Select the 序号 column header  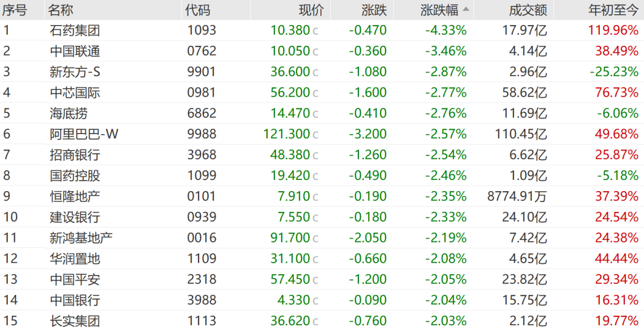pos(14,10)
